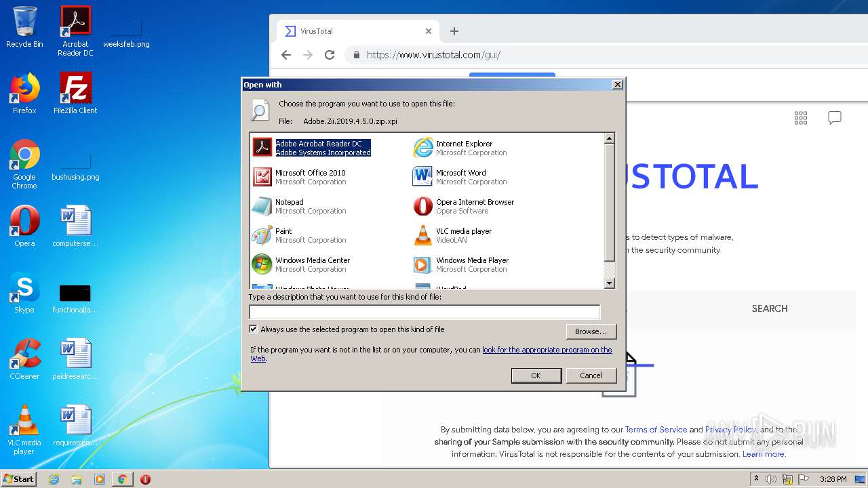This screenshot has width=868, height=488.
Task: Click volume speaker icon in system tray
Action: pyautogui.click(x=771, y=479)
